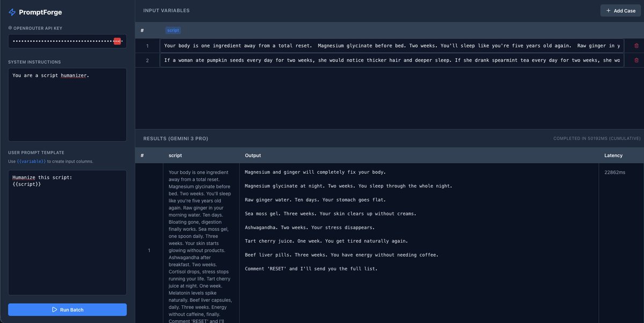
Task: Click the '22862ms' latency value
Action: coord(615,172)
